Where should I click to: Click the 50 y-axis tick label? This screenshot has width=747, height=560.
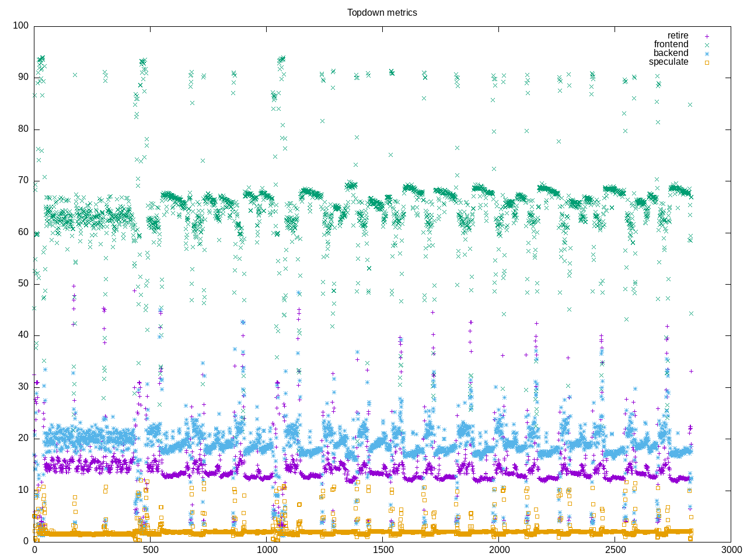[23, 283]
